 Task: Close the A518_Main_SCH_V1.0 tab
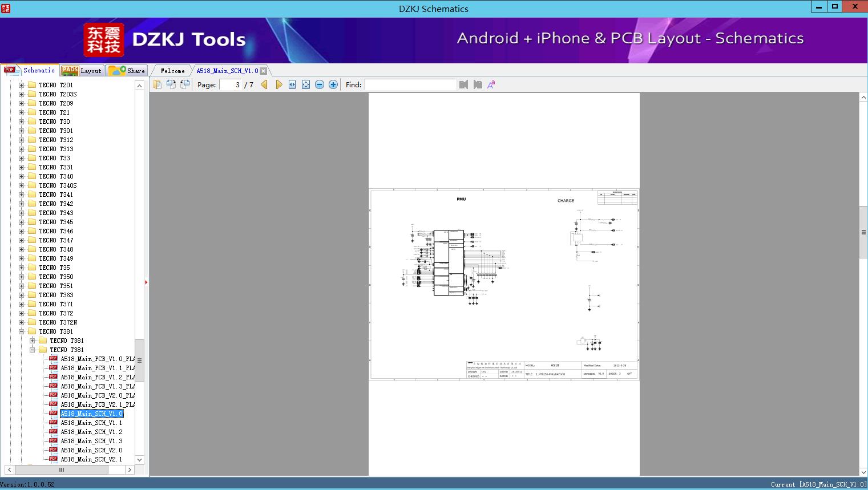coord(263,71)
